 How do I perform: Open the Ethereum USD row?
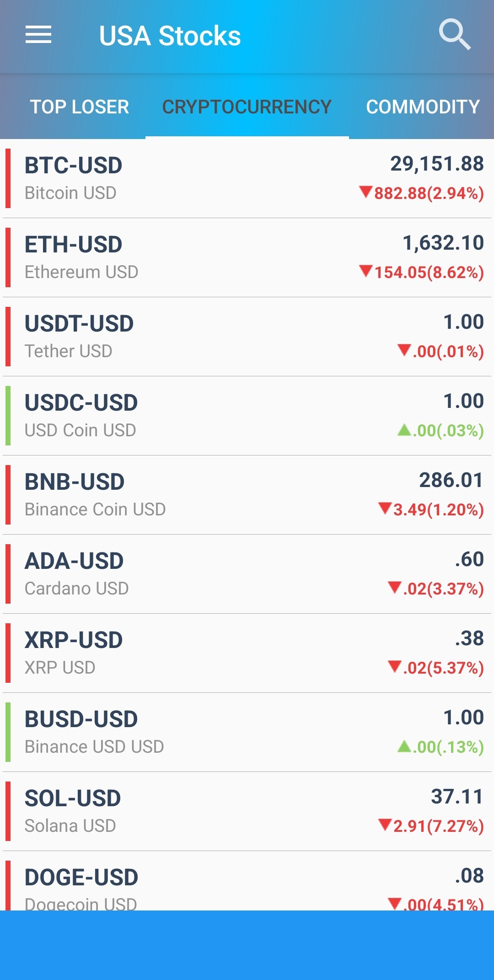(247, 257)
